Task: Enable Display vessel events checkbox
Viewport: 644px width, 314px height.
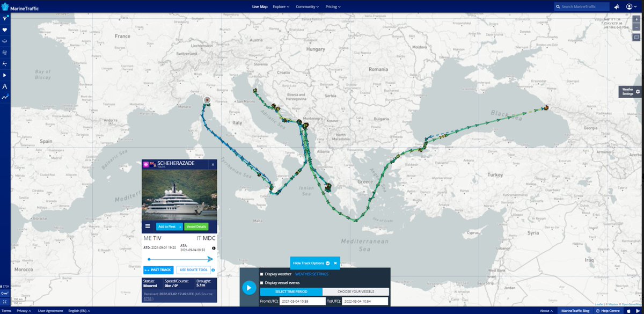Action: [x=262, y=282]
